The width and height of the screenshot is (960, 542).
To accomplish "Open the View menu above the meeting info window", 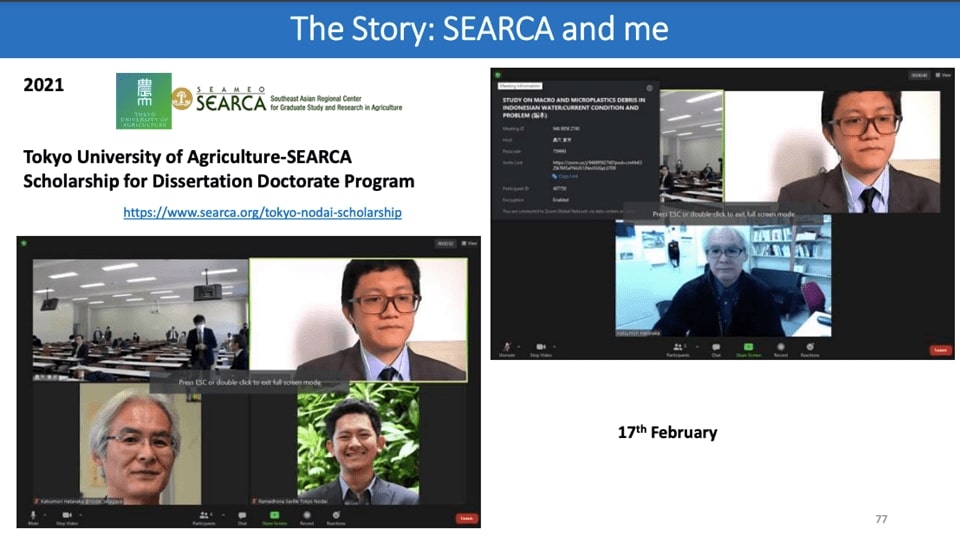I will [943, 75].
